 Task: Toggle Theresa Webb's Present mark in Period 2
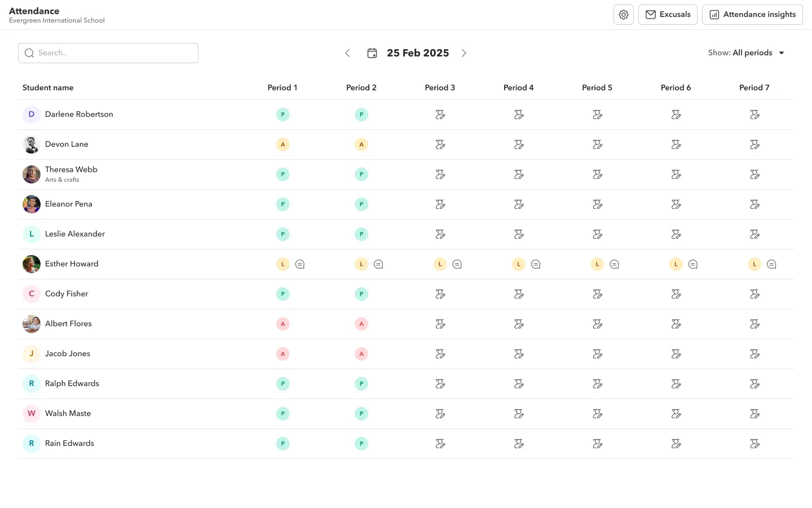point(361,174)
